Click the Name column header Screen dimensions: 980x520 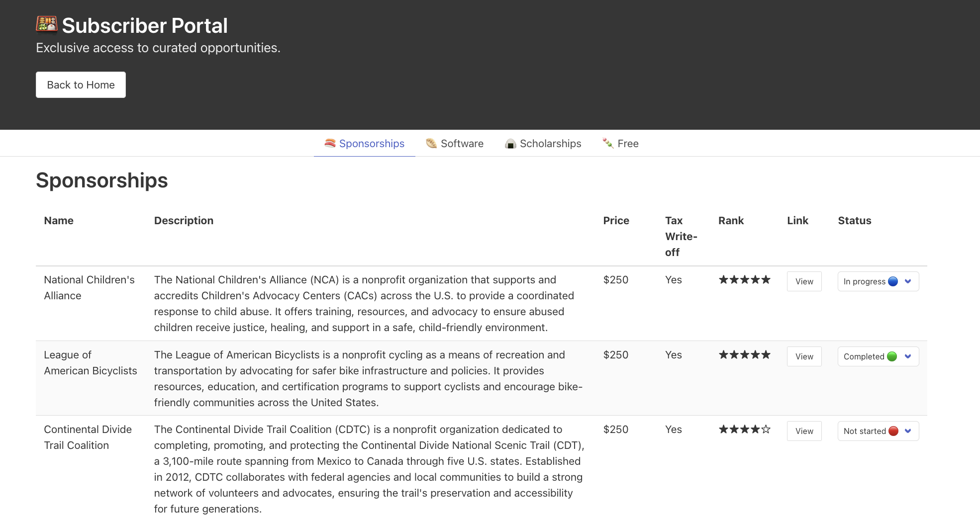[59, 221]
